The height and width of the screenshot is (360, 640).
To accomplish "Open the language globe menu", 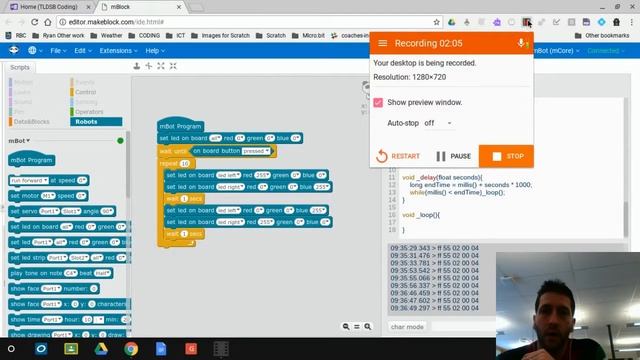I will (34, 51).
